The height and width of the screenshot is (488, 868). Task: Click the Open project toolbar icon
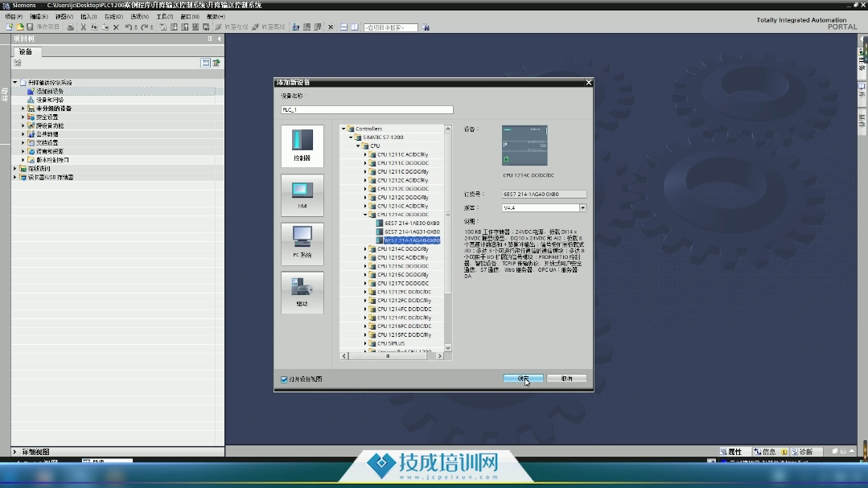[x=20, y=27]
